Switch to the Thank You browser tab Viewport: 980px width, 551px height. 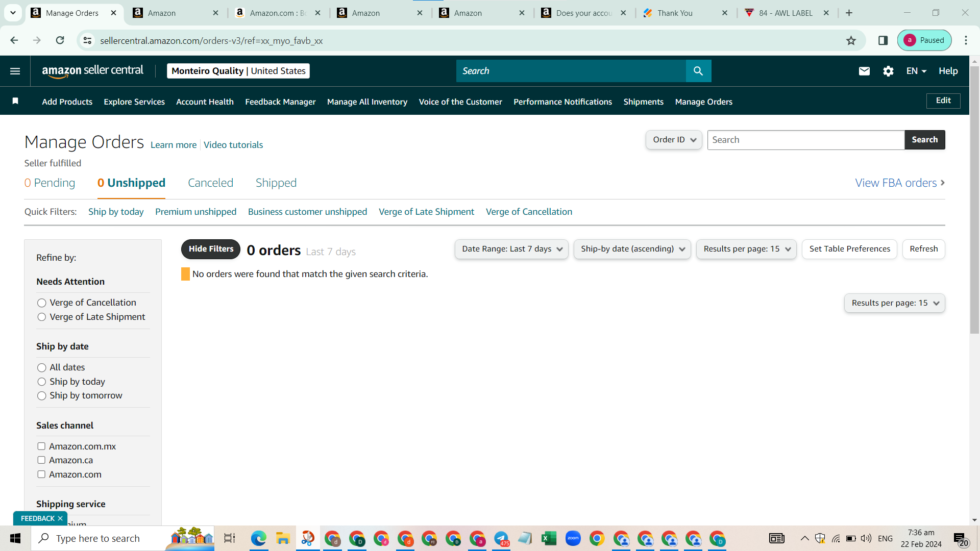pyautogui.click(x=684, y=13)
